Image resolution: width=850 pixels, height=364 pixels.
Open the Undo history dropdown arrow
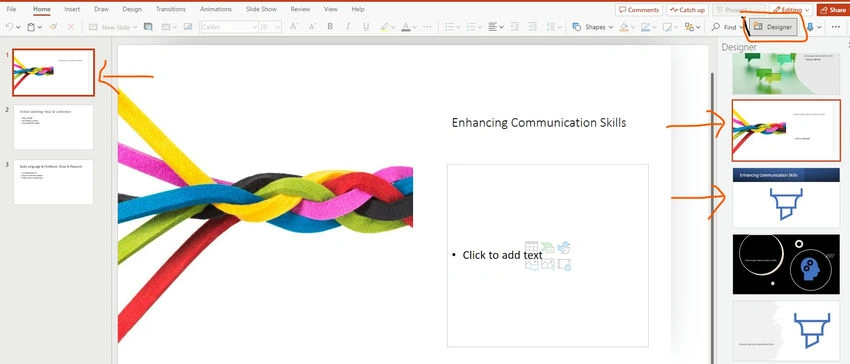tap(18, 27)
